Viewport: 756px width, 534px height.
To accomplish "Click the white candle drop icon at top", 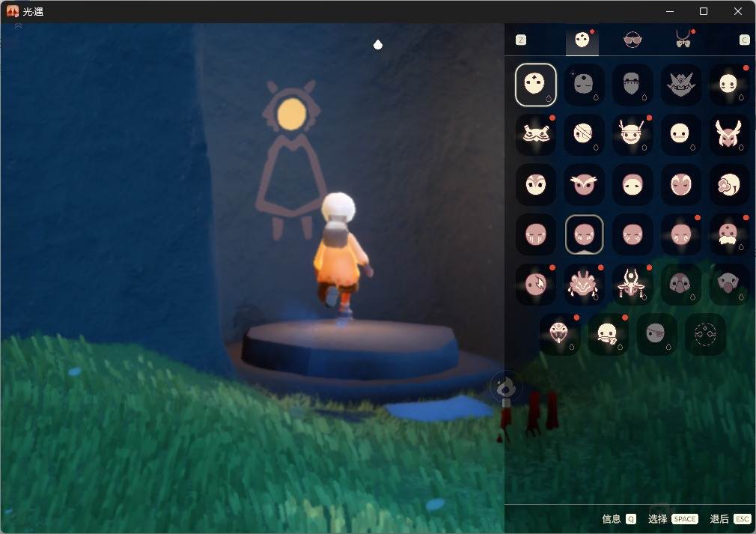I will click(378, 44).
